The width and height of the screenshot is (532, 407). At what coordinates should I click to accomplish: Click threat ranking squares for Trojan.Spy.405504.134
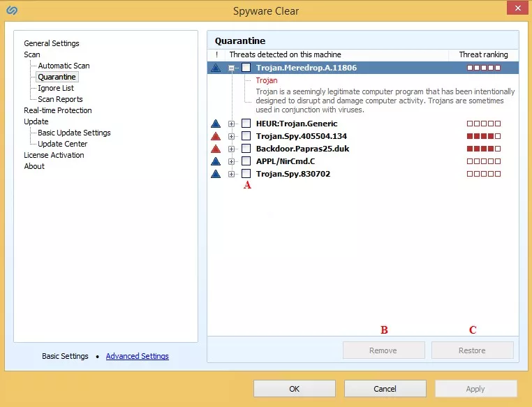[484, 136]
